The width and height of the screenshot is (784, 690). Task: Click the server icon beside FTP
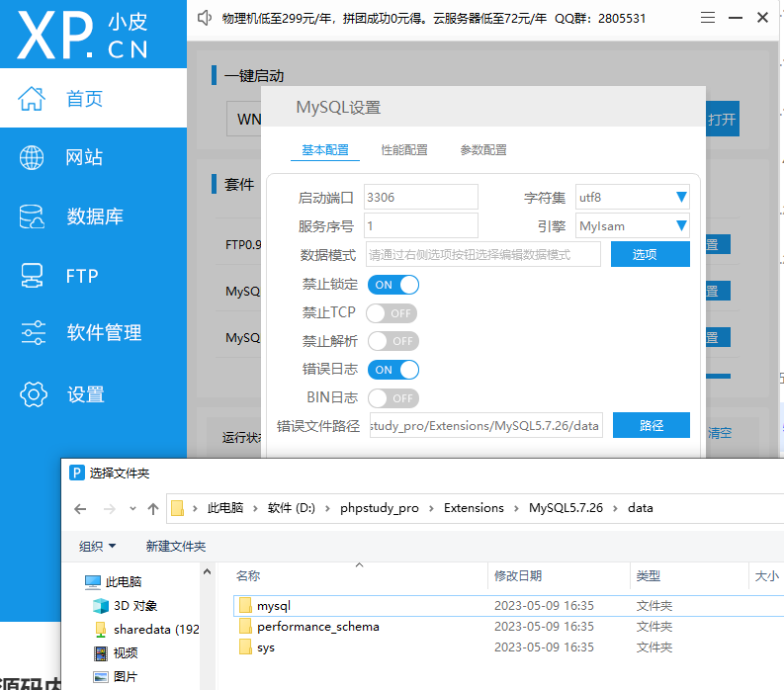click(x=32, y=276)
